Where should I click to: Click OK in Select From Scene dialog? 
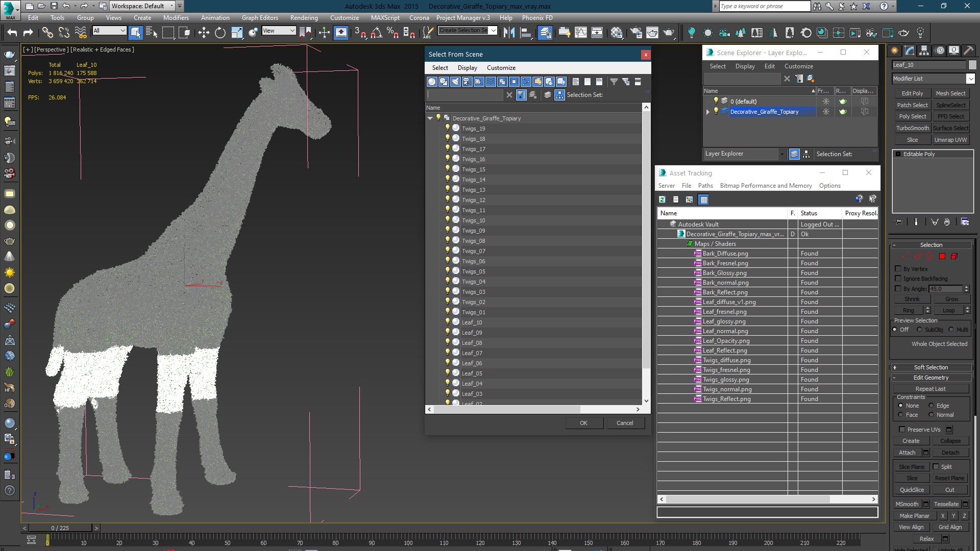(x=584, y=423)
